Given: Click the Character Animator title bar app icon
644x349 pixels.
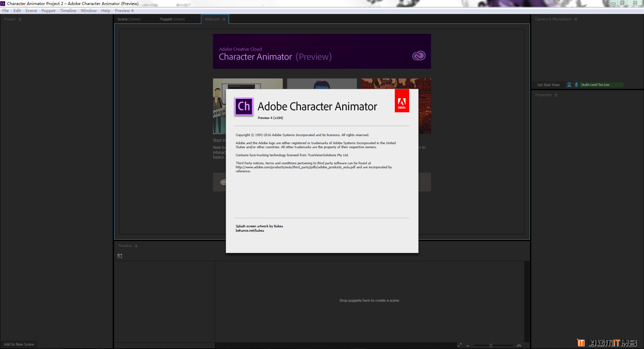Looking at the screenshot, I should pyautogui.click(x=3, y=3).
